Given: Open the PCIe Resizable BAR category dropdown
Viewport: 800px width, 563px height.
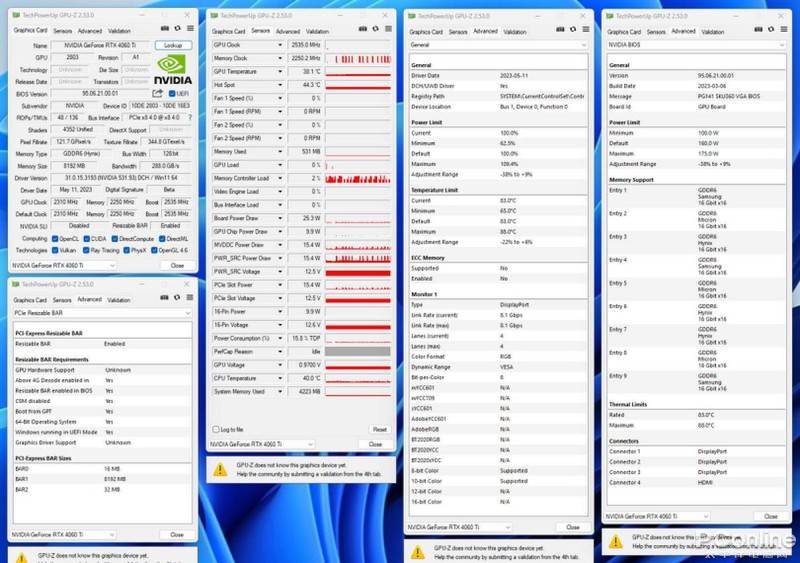Looking at the screenshot, I should point(102,313).
